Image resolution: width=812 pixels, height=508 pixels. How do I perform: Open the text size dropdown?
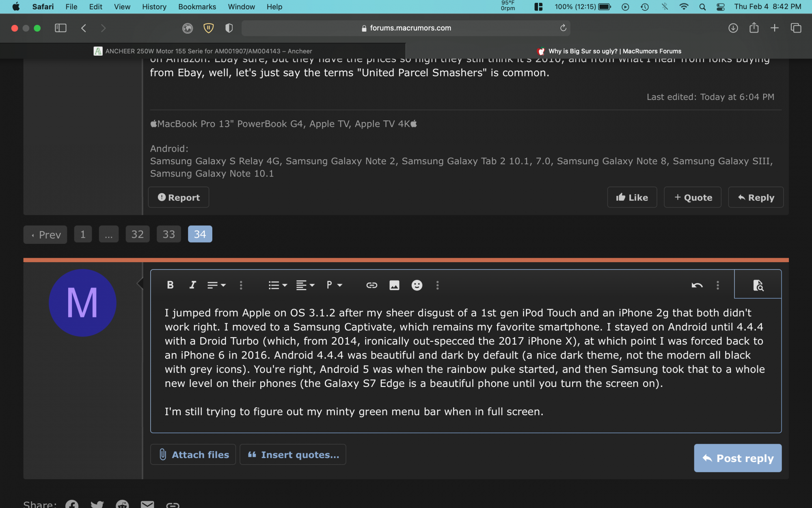click(216, 285)
